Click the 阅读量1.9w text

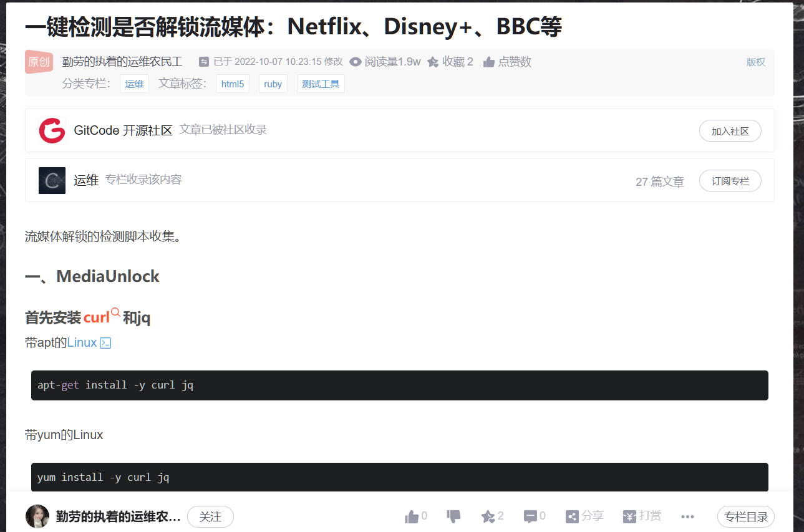point(393,62)
